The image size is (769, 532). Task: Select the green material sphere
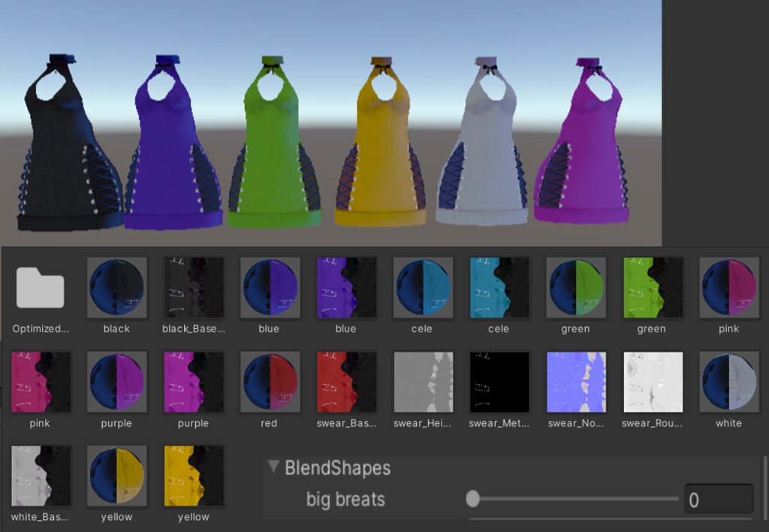coord(576,287)
